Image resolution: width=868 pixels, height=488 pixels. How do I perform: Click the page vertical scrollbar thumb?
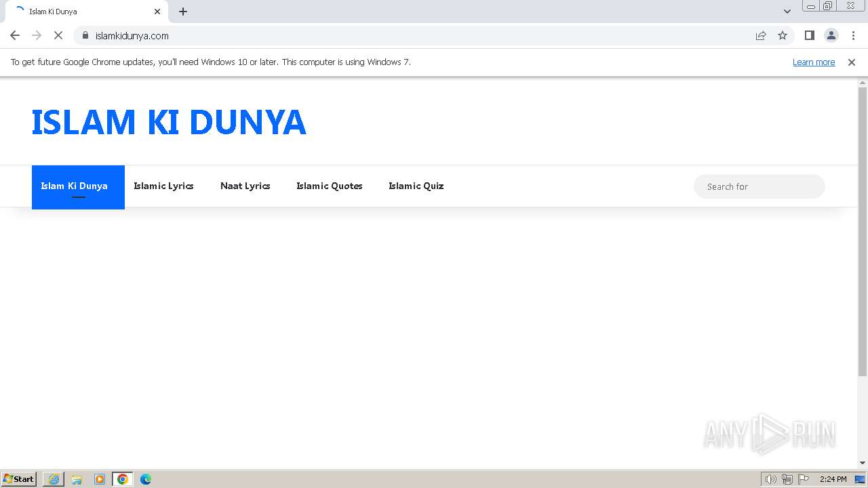point(863,232)
